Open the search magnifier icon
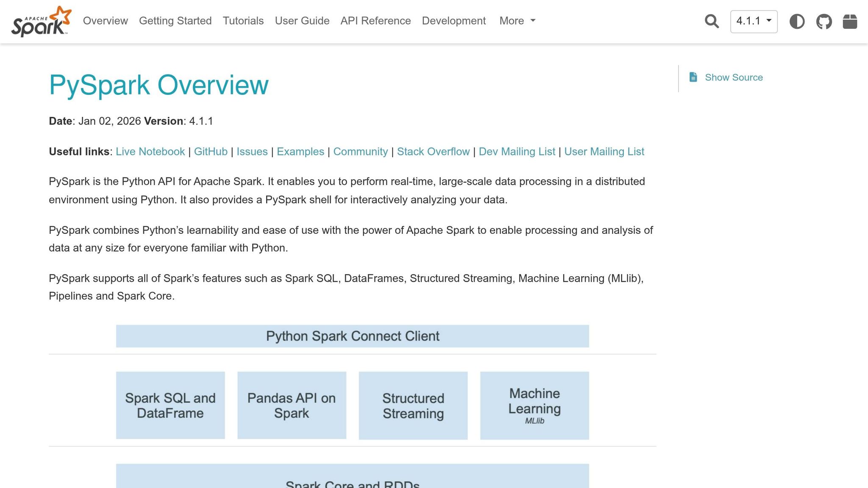 click(711, 21)
